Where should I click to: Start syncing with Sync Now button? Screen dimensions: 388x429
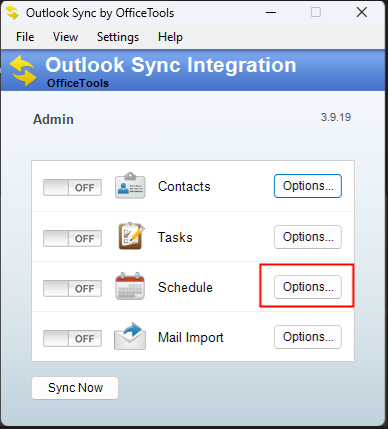[x=75, y=388]
